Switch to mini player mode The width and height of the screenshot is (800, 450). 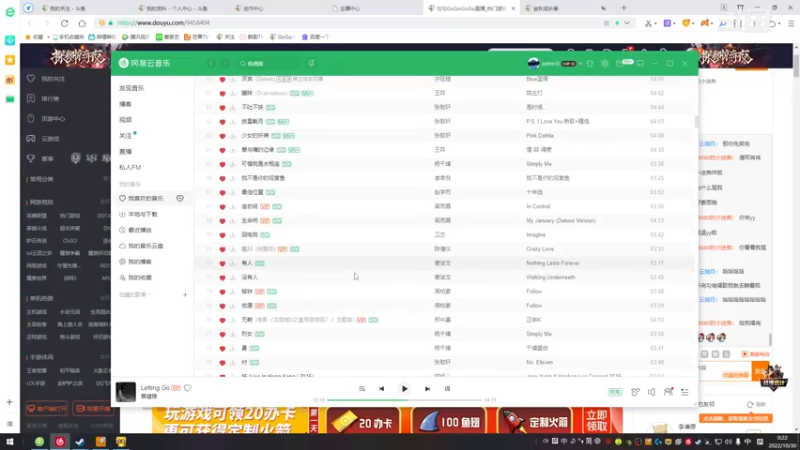640,63
